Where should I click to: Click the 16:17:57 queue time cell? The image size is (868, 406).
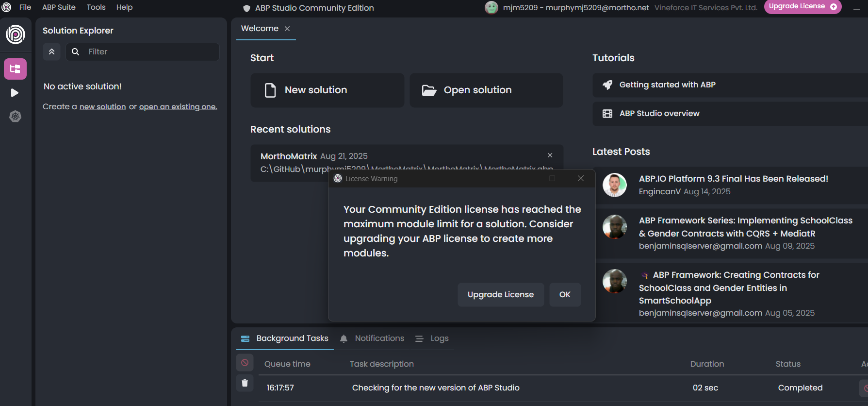pyautogui.click(x=280, y=388)
